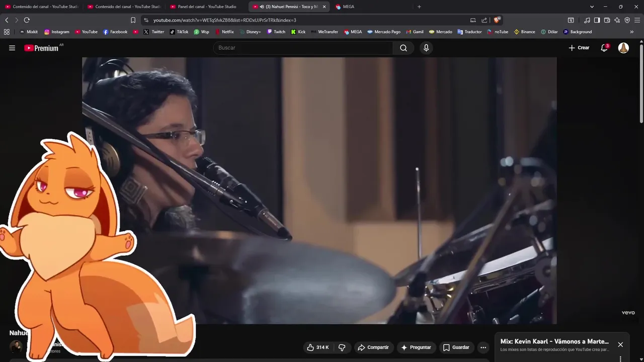Screen dimensions: 644x362
Task: Open the WeTransfer bookmark
Action: pyautogui.click(x=325, y=32)
